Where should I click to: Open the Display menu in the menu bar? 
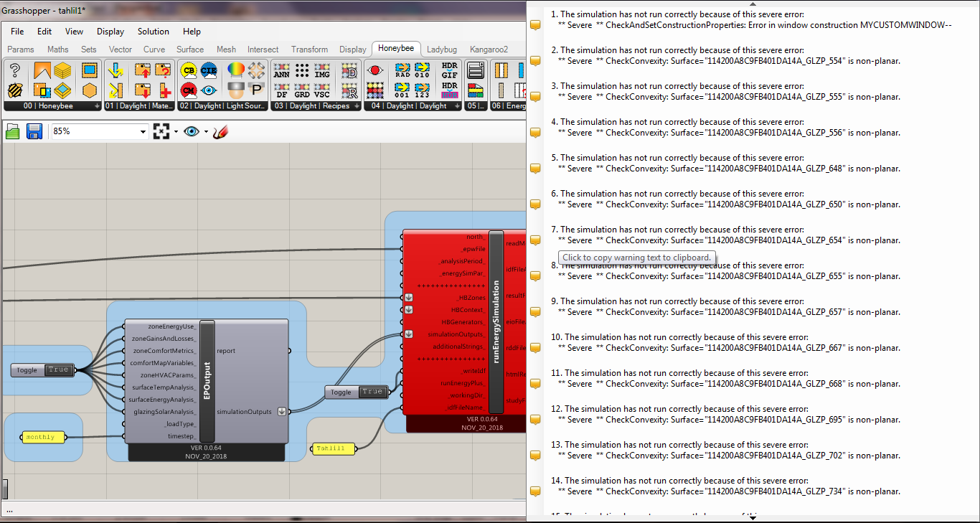[110, 32]
